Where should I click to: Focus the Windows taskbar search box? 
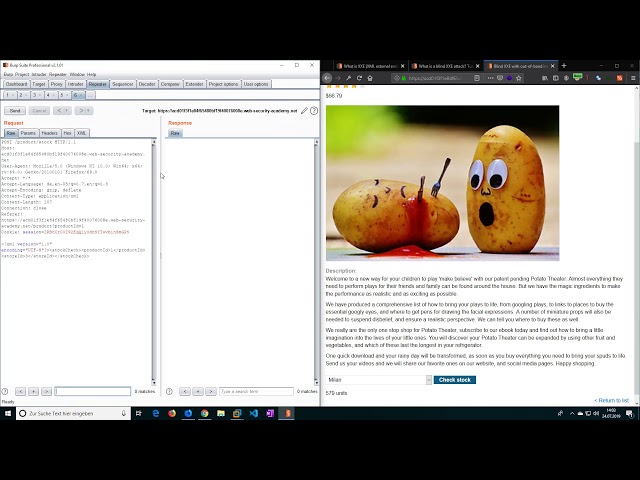click(73, 413)
